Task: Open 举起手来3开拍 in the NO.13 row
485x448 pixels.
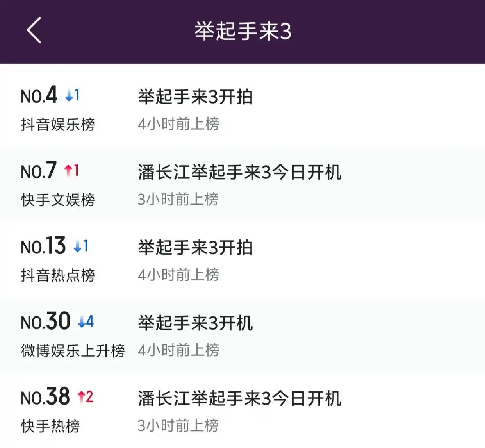Action: (195, 247)
